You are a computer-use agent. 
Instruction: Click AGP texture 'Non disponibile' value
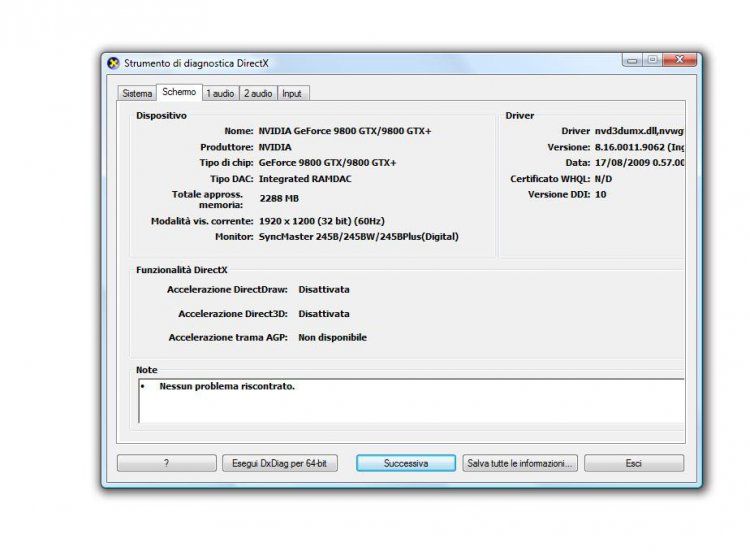(x=332, y=337)
